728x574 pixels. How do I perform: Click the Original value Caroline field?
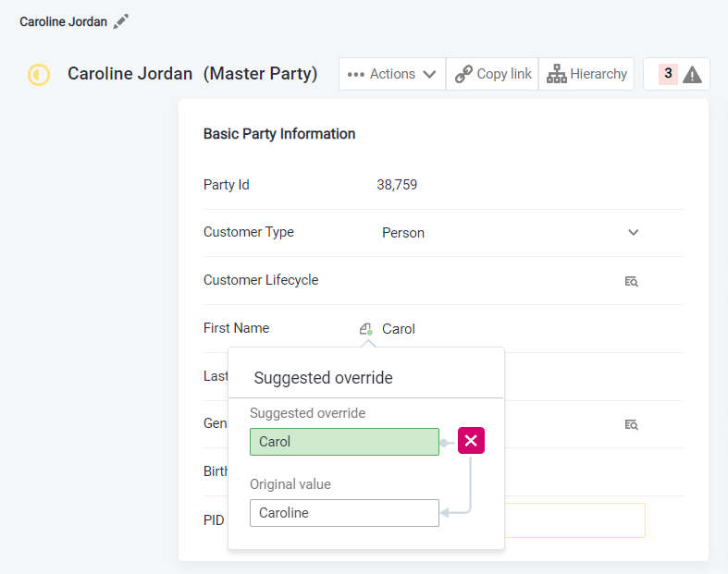point(344,513)
